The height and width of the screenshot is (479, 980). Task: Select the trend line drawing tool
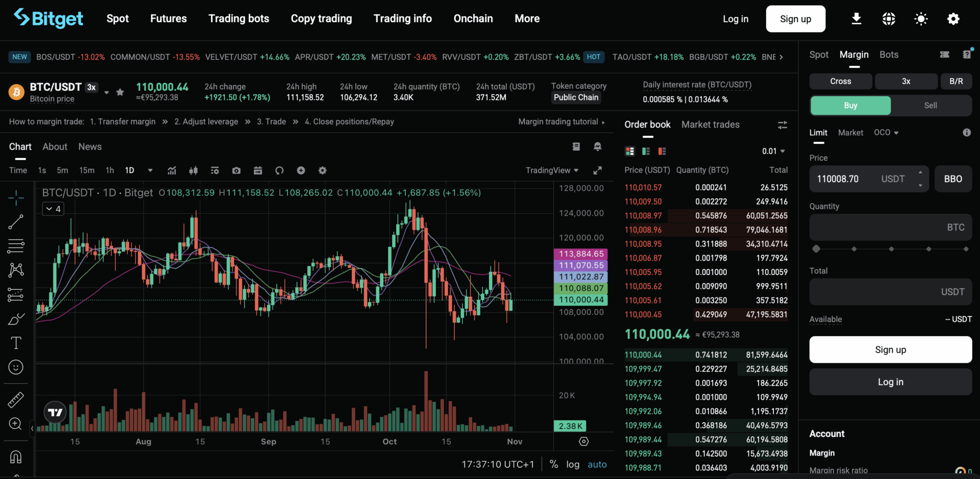point(16,221)
